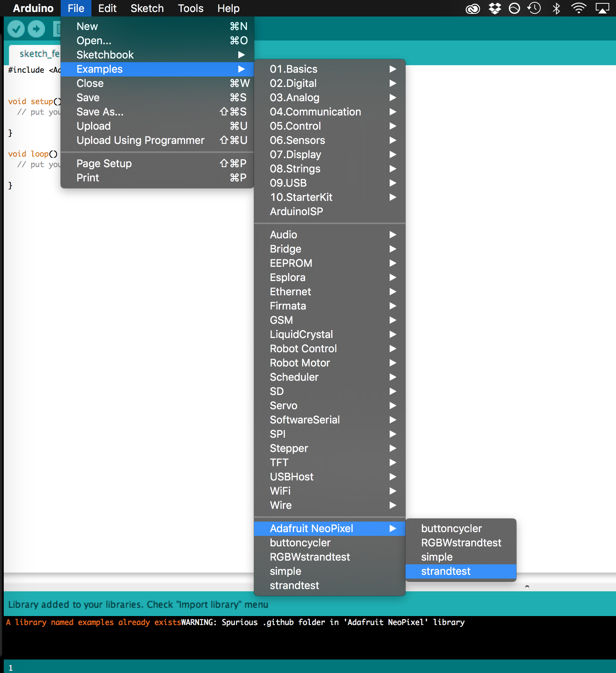Expand the 08.Strings submenu
The width and height of the screenshot is (616, 673).
(x=330, y=169)
